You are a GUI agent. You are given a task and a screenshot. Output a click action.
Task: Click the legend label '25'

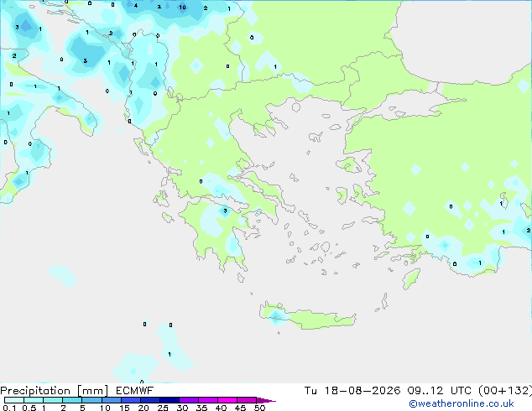click(x=163, y=408)
